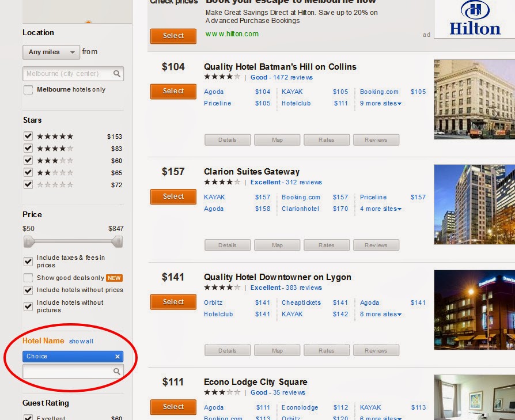The image size is (515, 420).
Task: Open Rates tab for Quality Hotel Batman's Hill
Action: [x=327, y=139]
